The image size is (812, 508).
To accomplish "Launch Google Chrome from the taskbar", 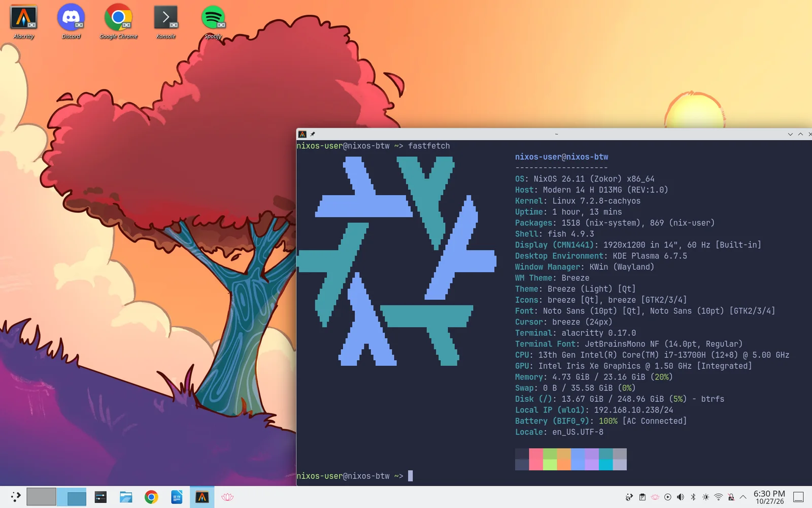I will pos(151,497).
